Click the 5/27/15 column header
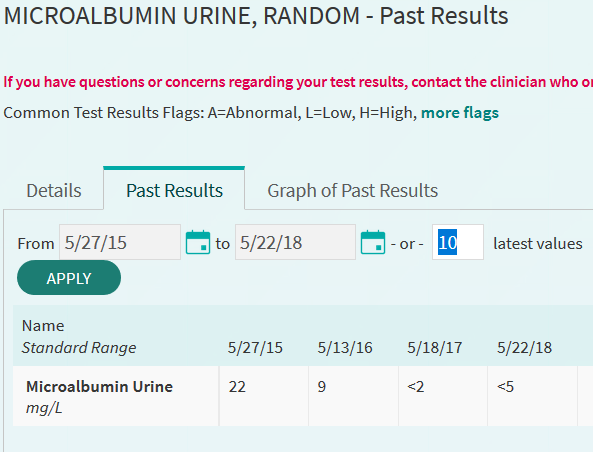 click(255, 348)
